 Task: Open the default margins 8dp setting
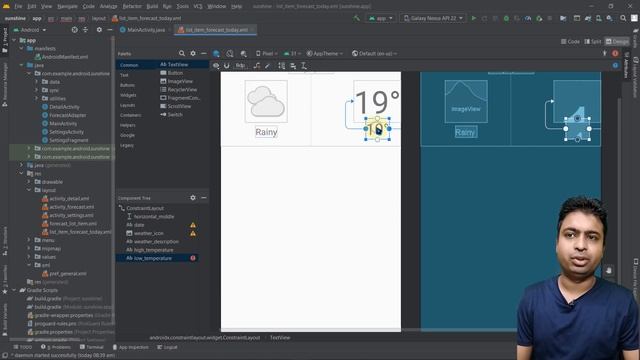[x=241, y=66]
